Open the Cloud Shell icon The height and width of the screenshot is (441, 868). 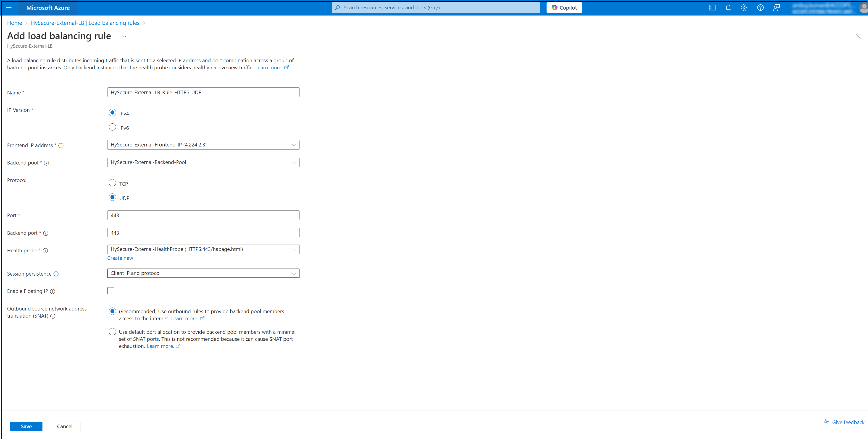coord(712,8)
